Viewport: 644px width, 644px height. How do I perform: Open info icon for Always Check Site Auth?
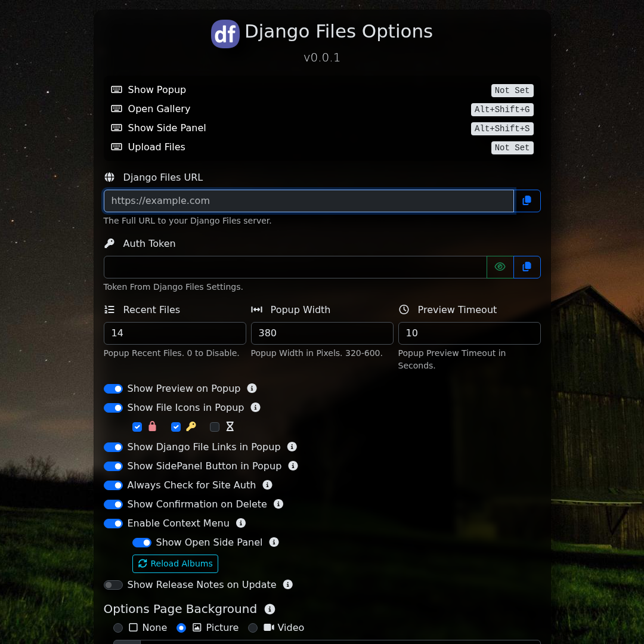pos(268,485)
